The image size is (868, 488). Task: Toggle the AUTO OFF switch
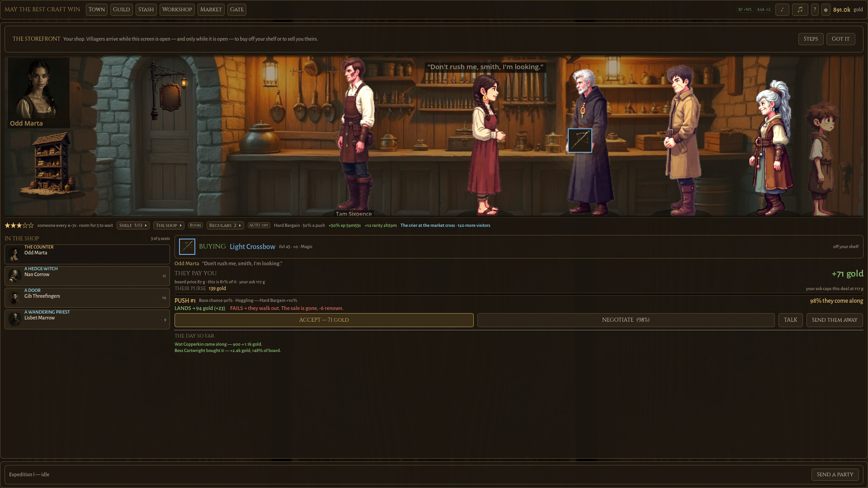[x=259, y=225]
